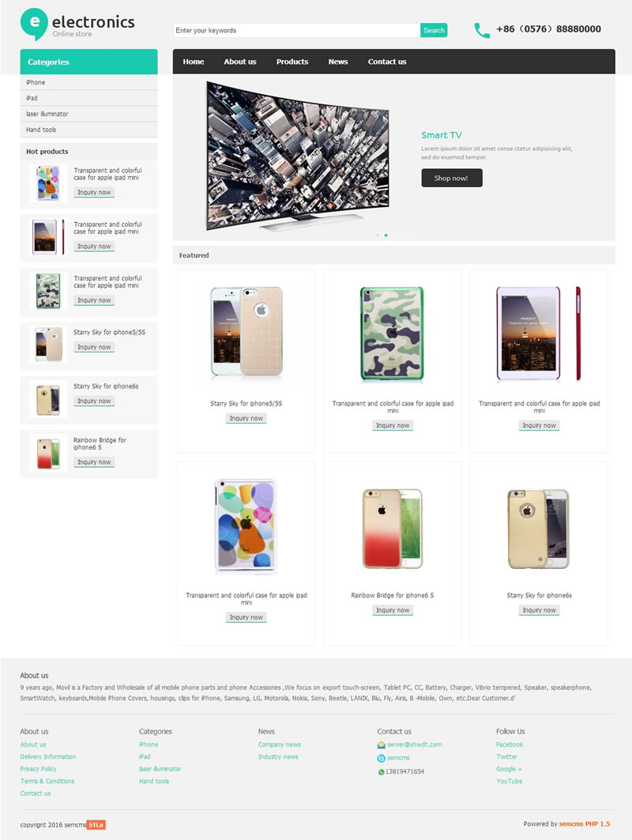Select the active teal carousel dot

coord(386,235)
